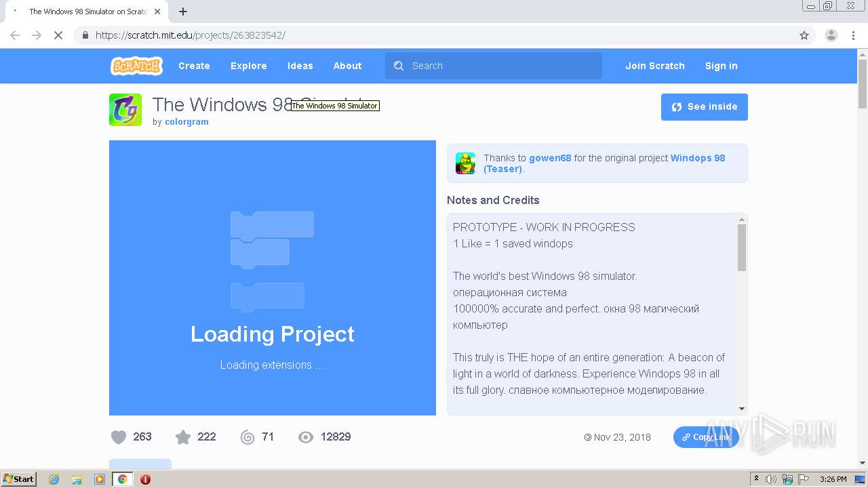Click the colorgram avatar thumbnail

click(x=125, y=110)
